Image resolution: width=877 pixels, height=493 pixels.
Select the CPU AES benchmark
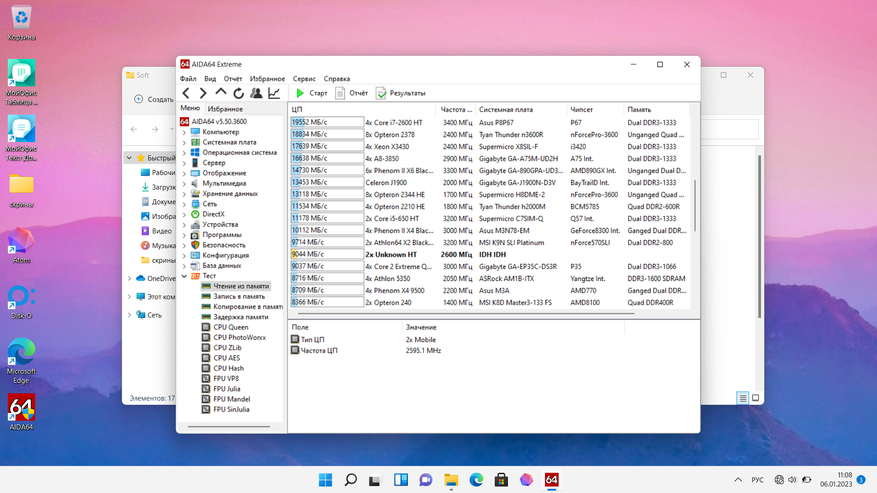click(x=221, y=358)
